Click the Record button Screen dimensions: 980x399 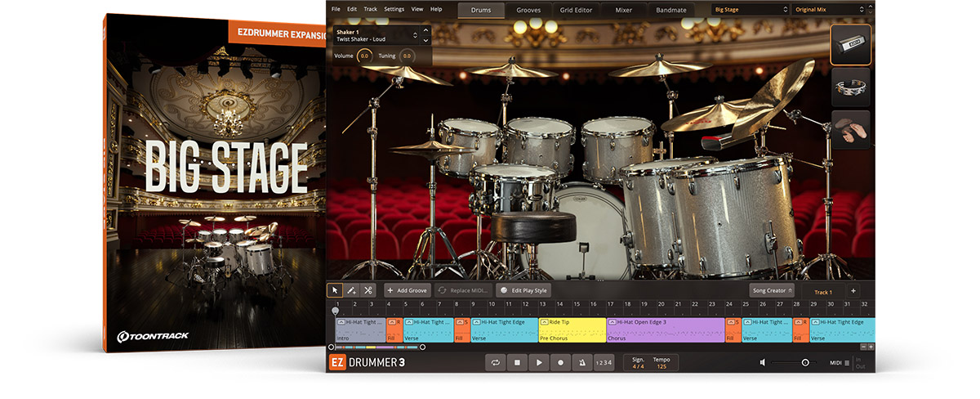(x=560, y=362)
